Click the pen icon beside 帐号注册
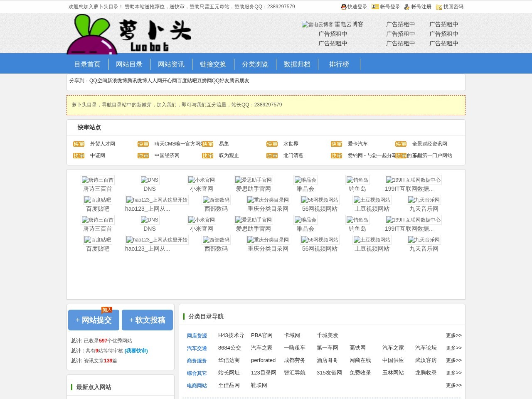Screen dimensions: 532x399 click(x=407, y=7)
